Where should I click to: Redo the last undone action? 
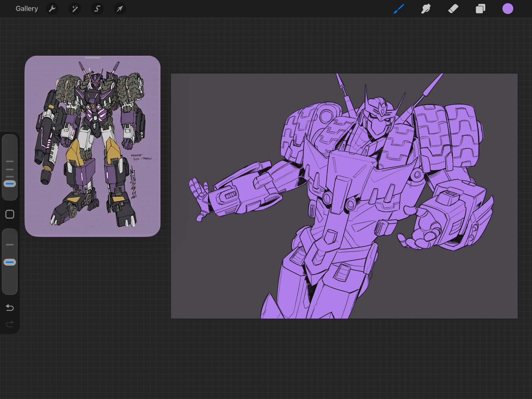[10, 324]
